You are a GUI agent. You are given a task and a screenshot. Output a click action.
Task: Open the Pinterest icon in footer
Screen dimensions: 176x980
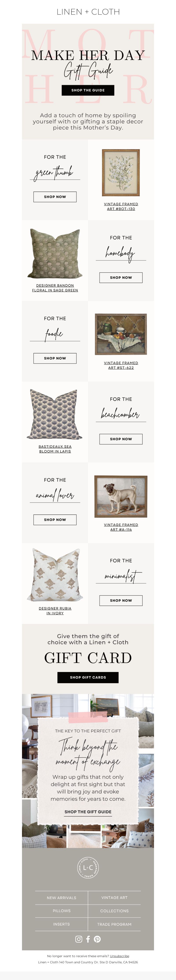97,939
